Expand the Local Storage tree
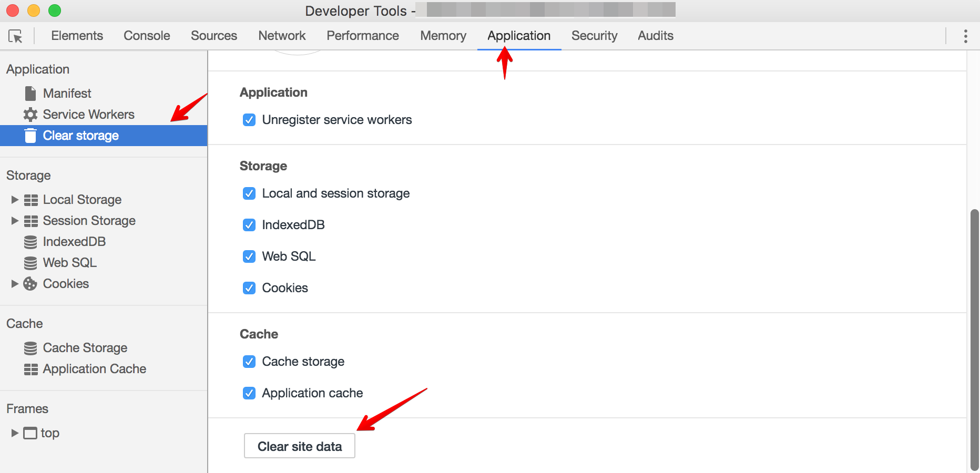 point(14,199)
